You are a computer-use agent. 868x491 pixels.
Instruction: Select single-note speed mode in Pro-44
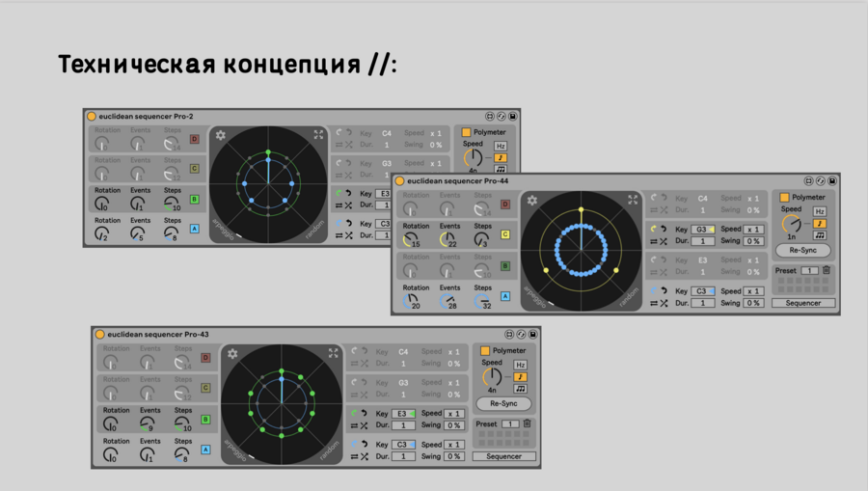point(820,224)
